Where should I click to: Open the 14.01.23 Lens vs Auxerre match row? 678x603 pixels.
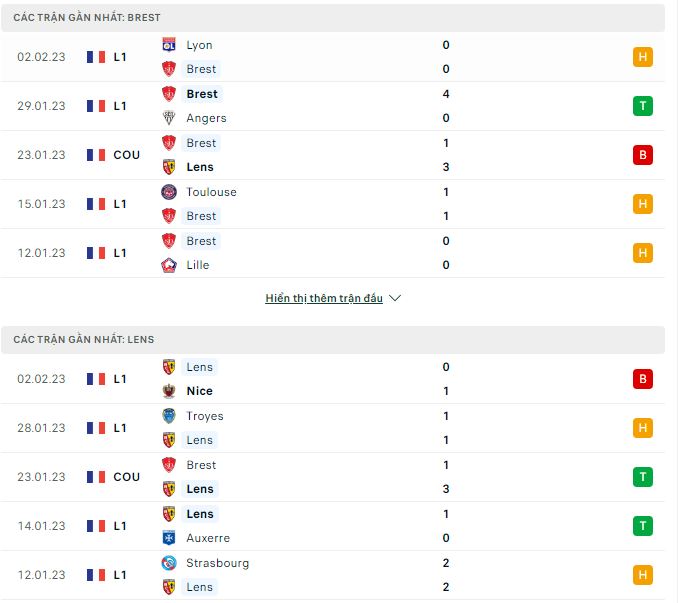pos(333,526)
